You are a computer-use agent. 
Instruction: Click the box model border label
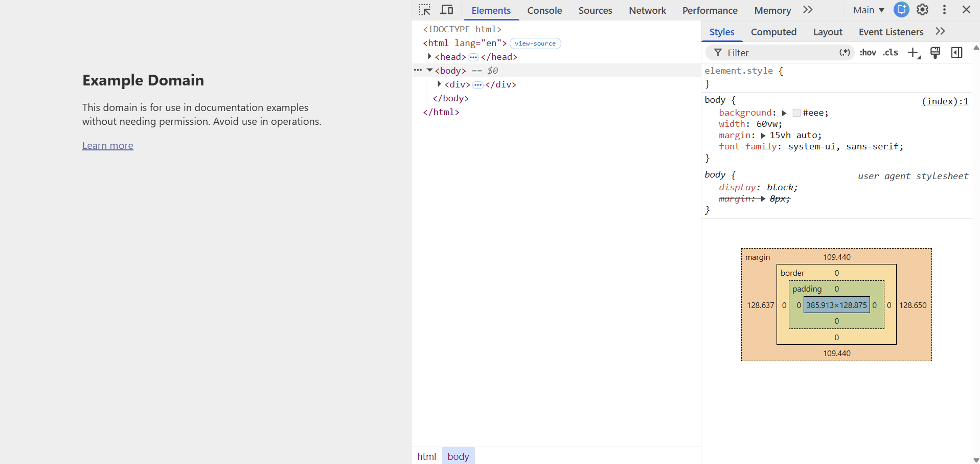click(x=792, y=273)
